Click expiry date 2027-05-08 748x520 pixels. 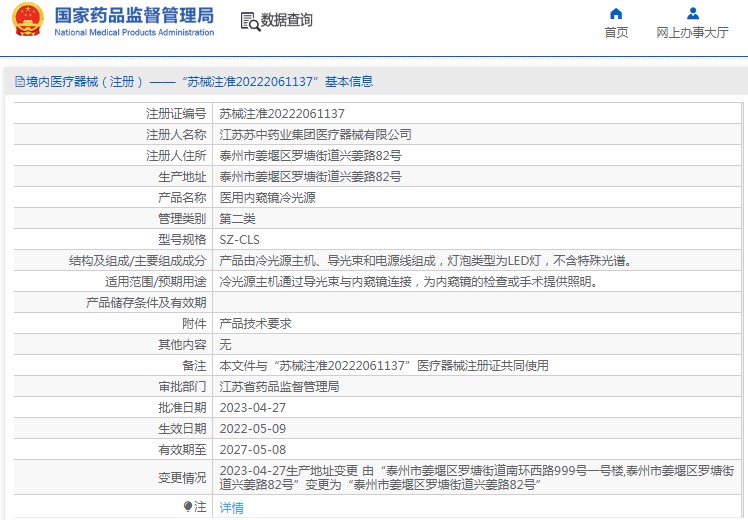pyautogui.click(x=253, y=449)
